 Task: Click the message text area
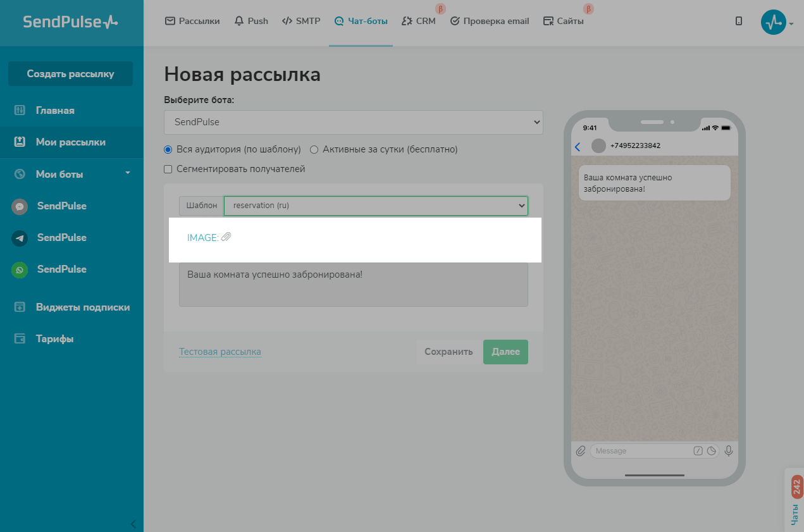pyautogui.click(x=353, y=285)
